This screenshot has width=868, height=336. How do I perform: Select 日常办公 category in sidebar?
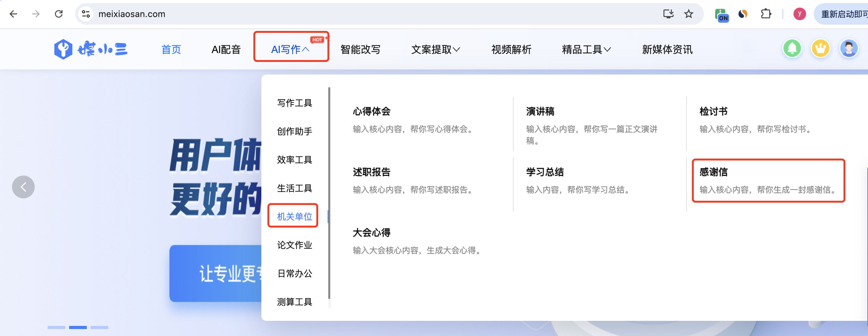pyautogui.click(x=294, y=273)
